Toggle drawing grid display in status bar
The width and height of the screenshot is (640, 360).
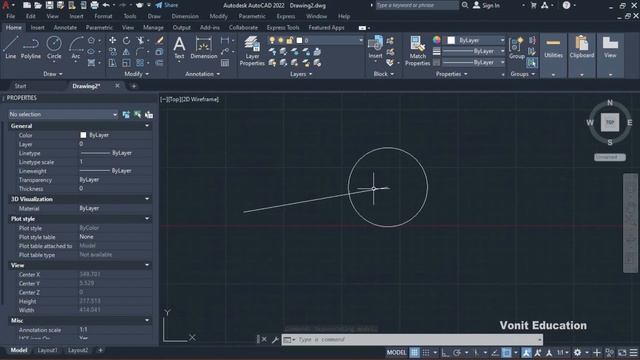(x=414, y=352)
